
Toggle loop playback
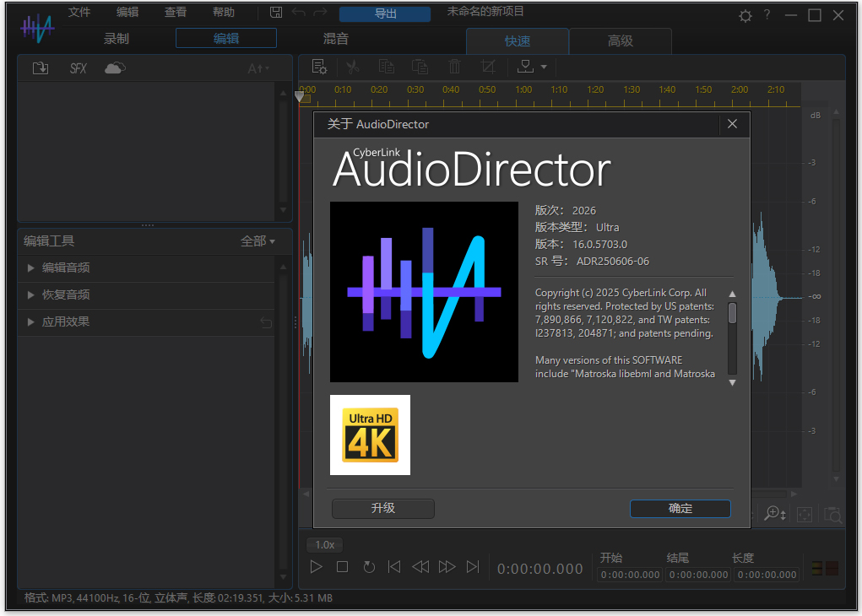[369, 567]
